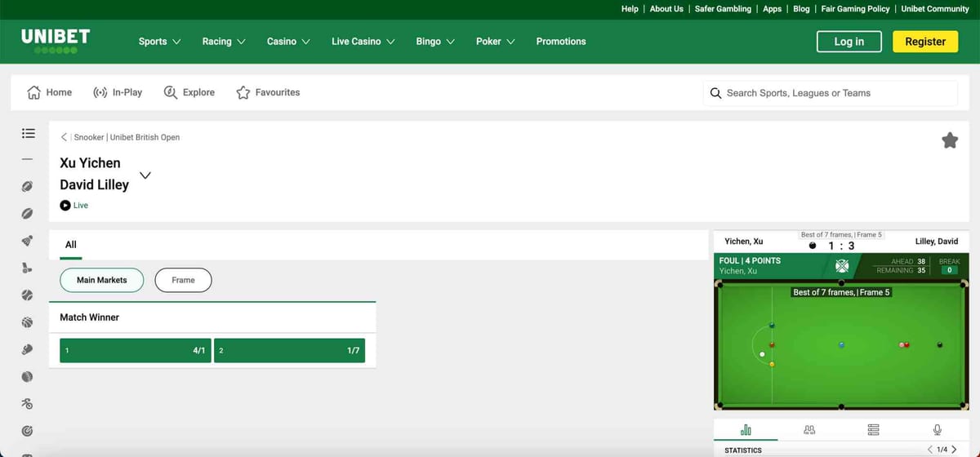Click the Register button

pos(925,42)
